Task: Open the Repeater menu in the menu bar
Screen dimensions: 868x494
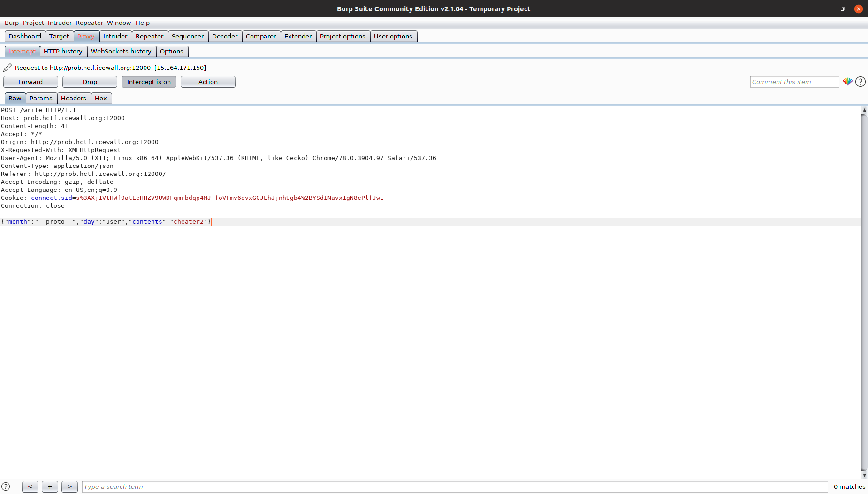Action: 89,23
